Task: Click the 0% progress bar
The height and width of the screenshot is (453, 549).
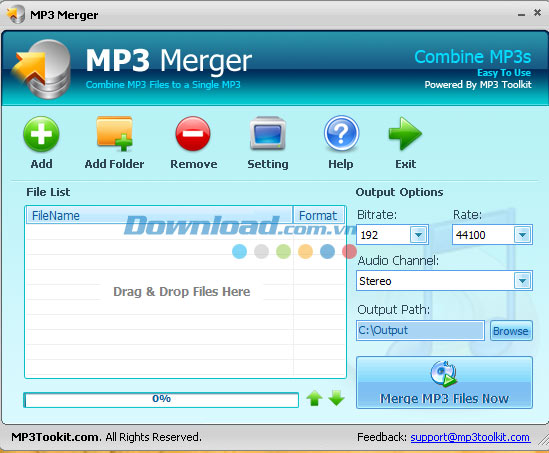Action: [161, 399]
